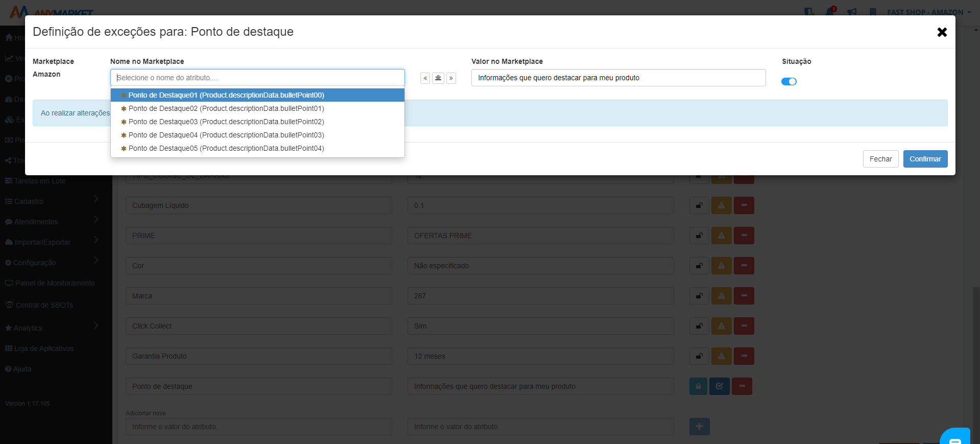Open the FAST SHOP - AMAZON account dropdown
Image resolution: width=980 pixels, height=444 pixels.
click(x=929, y=12)
